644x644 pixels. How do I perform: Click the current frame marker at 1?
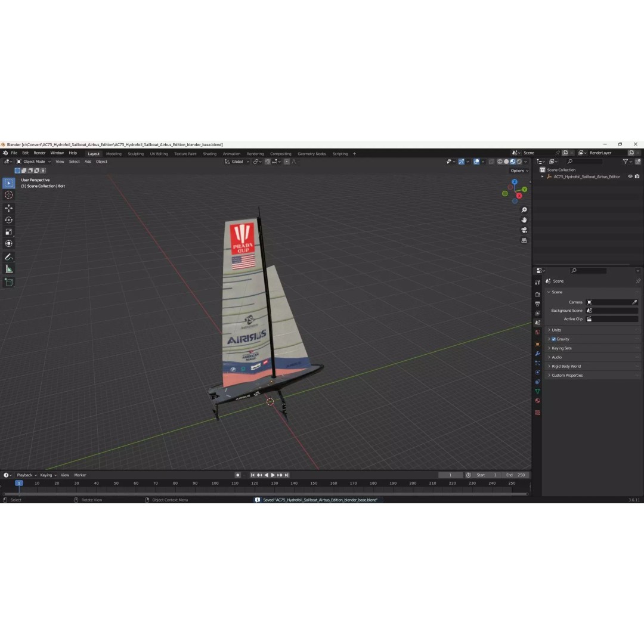pos(19,484)
